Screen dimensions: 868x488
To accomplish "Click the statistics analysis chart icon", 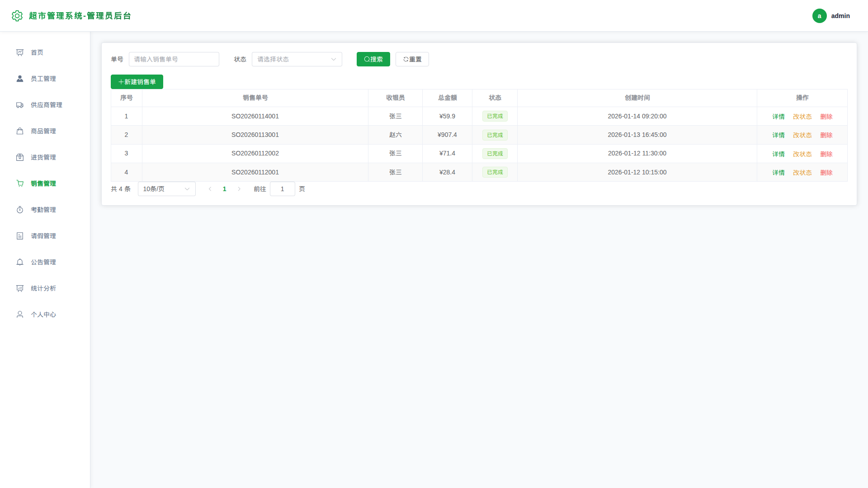I will point(20,288).
